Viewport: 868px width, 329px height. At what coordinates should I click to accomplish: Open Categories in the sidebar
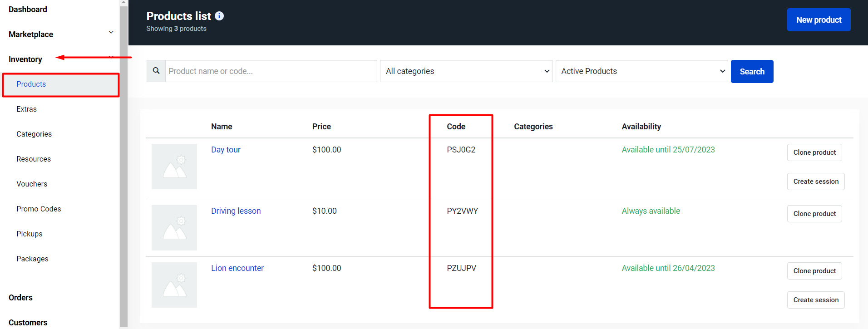pos(34,134)
